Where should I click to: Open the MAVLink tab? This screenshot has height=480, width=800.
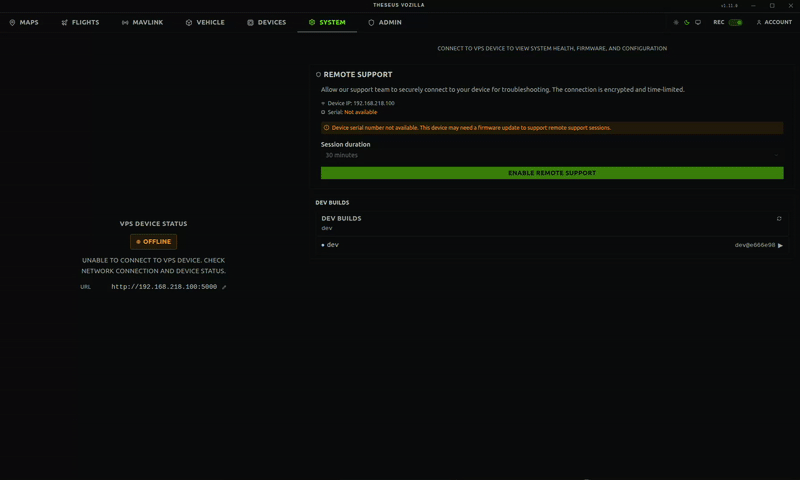[142, 22]
